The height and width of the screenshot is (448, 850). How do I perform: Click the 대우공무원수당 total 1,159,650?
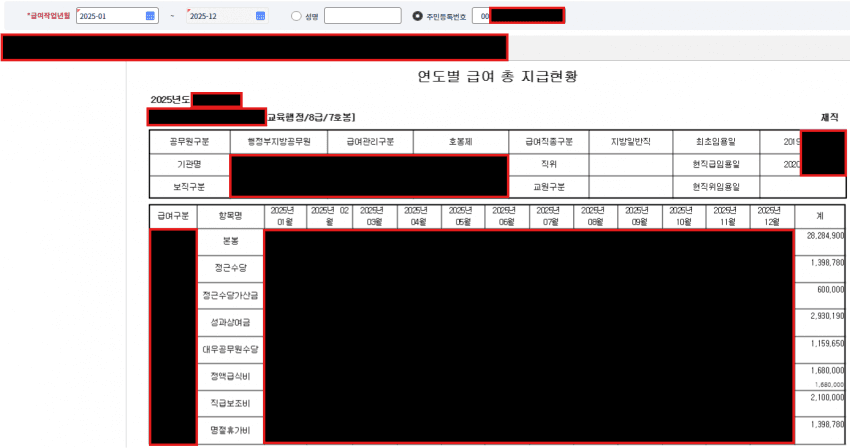click(827, 343)
